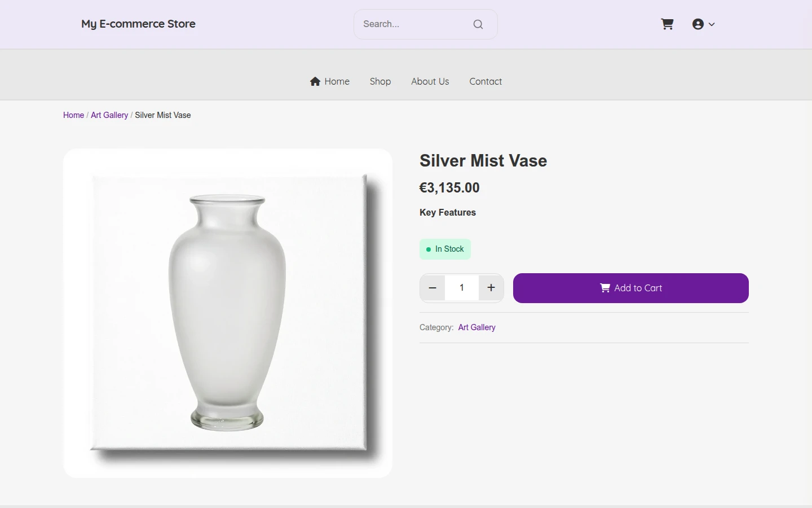Viewport: 812px width, 508px height.
Task: Click the Silver Mist Vase product image
Action: click(x=228, y=313)
